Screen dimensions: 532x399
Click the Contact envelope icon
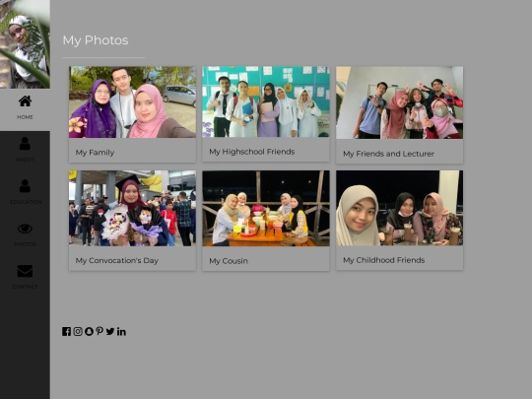click(25, 271)
